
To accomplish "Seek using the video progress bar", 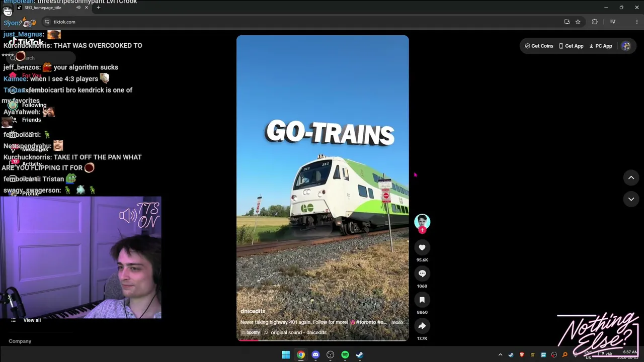I will tap(323, 340).
